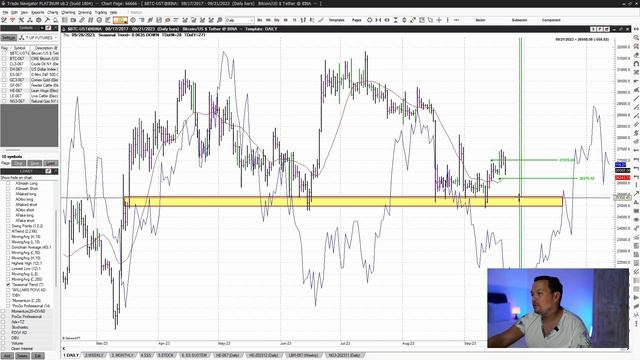Click the circle icon right of Pages
640x360 pixels.
(369, 20)
